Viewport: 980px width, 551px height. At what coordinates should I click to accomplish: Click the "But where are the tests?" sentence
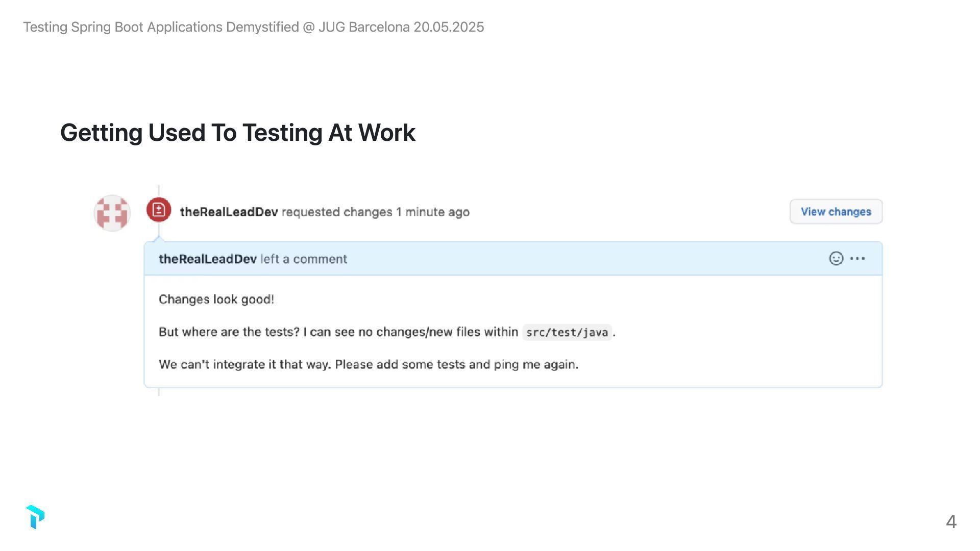(230, 332)
